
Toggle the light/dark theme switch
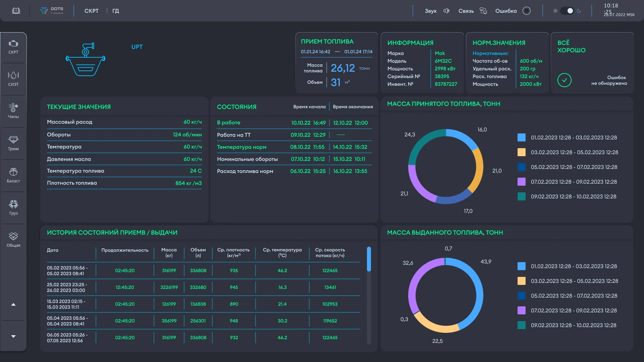pos(567,11)
